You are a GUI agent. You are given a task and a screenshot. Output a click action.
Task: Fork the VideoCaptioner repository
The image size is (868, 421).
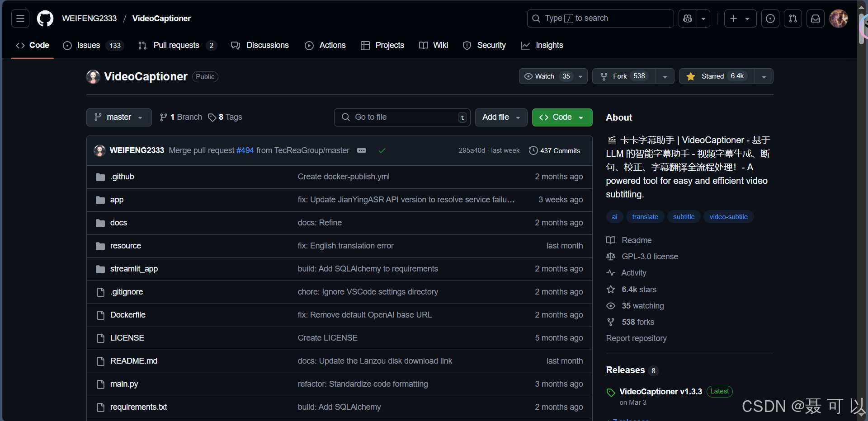[624, 76]
